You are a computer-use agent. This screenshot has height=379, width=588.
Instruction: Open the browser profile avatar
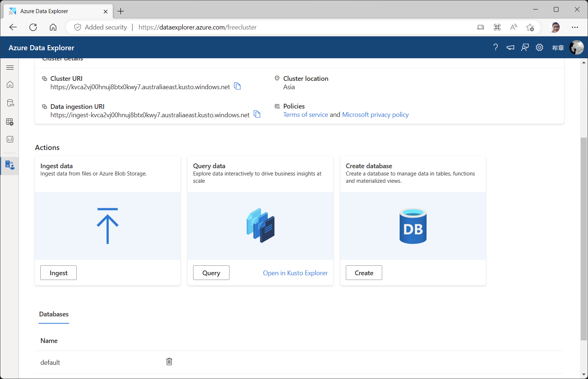(x=555, y=27)
